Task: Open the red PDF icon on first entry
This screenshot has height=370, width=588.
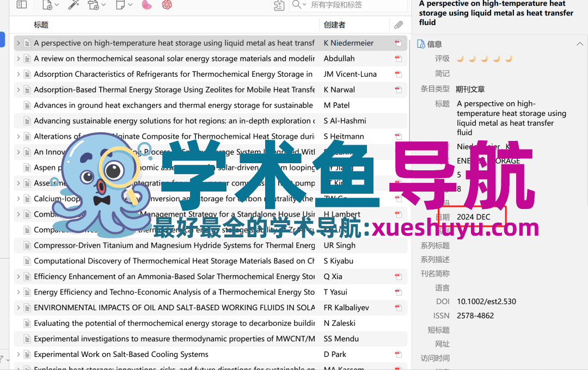Action: [x=398, y=42]
